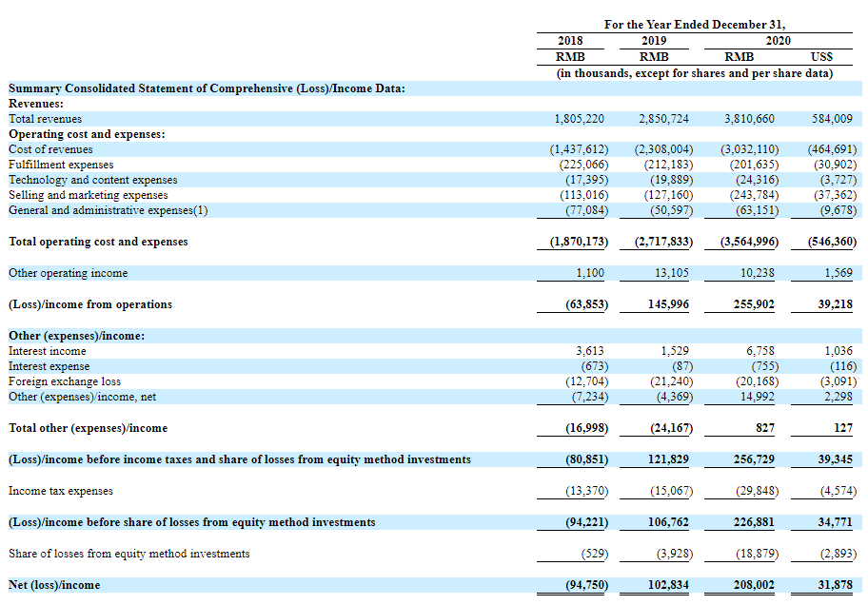Screen dimensions: 868x605
Task: Select 2019 income from operations value 145,996
Action: point(664,304)
